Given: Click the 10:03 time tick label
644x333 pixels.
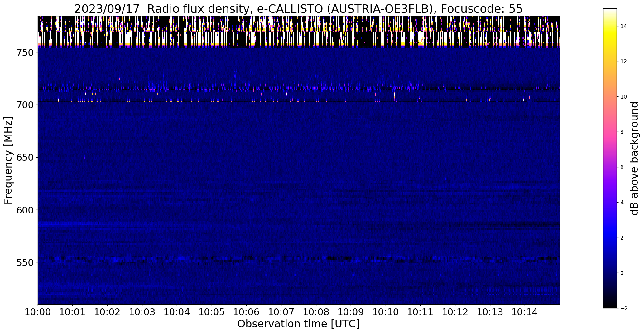Looking at the screenshot, I should [x=142, y=312].
